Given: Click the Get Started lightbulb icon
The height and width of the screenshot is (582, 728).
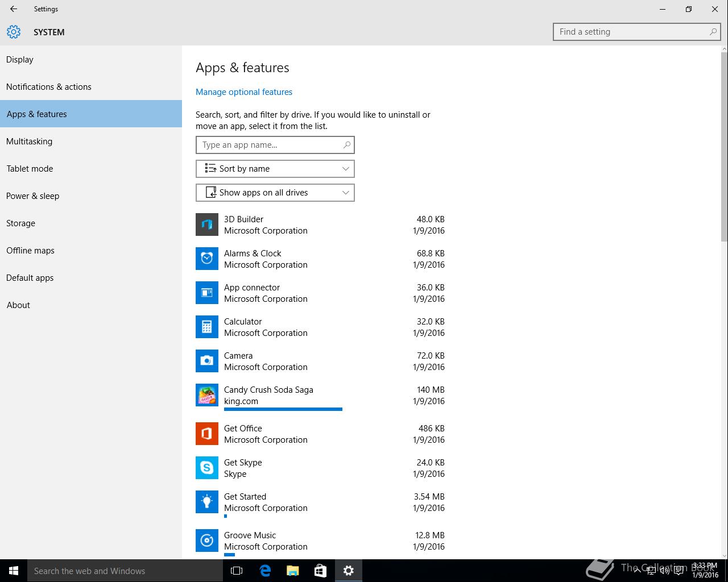Looking at the screenshot, I should point(207,502).
